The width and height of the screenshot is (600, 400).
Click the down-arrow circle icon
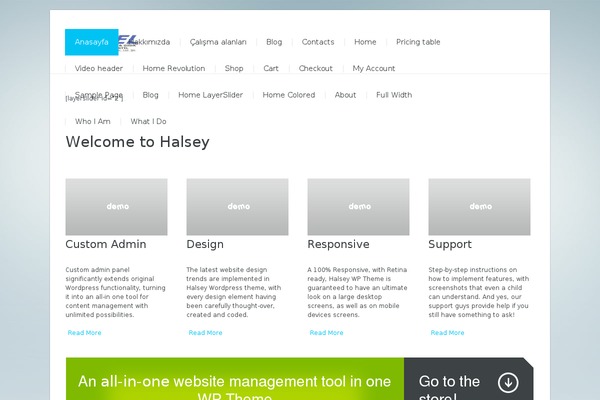(x=508, y=382)
